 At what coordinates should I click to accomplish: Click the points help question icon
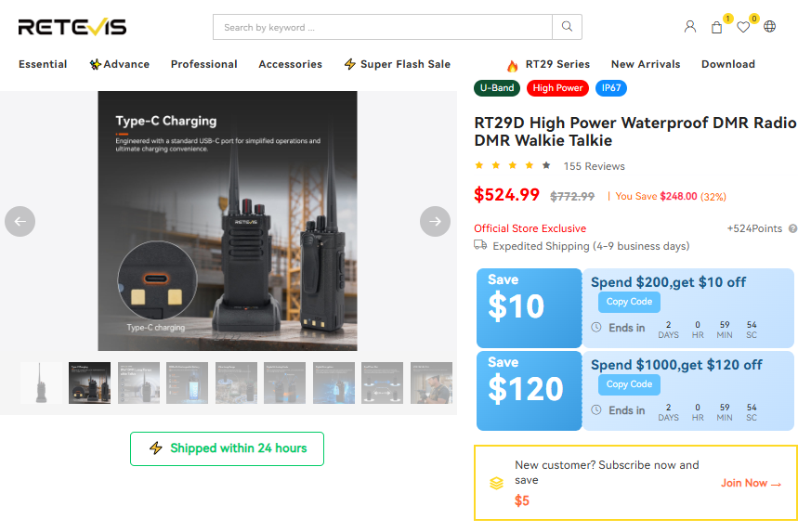pyautogui.click(x=792, y=228)
